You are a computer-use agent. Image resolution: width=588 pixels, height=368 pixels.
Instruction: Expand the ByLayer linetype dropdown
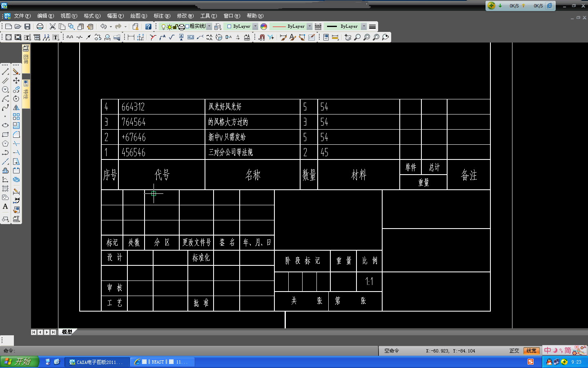tap(310, 27)
